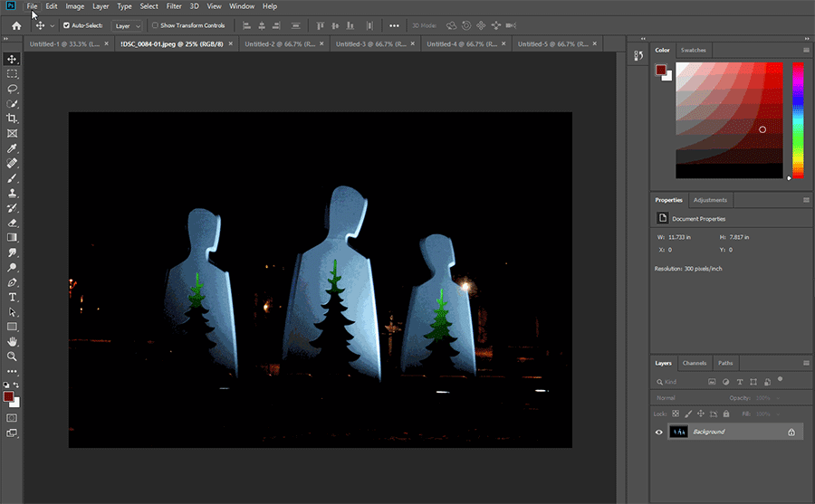Collapse right panels with double arrows
The image size is (815, 504).
pyautogui.click(x=807, y=39)
